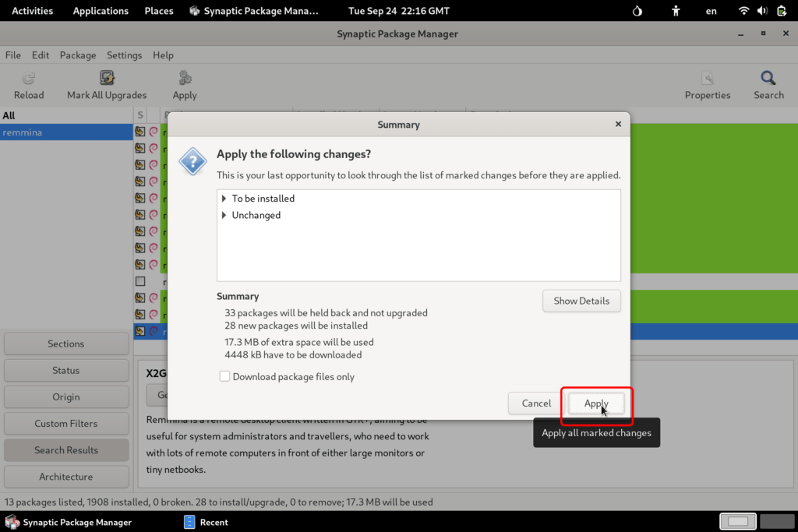The width and height of the screenshot is (798, 532).
Task: Click the status bar text starting "13 packages listed"
Action: pyautogui.click(x=219, y=502)
